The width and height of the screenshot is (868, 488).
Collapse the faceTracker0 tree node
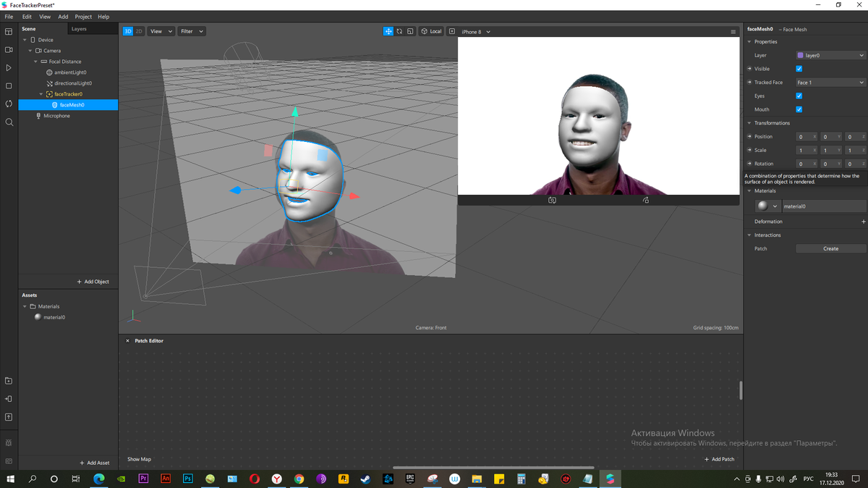tap(41, 94)
